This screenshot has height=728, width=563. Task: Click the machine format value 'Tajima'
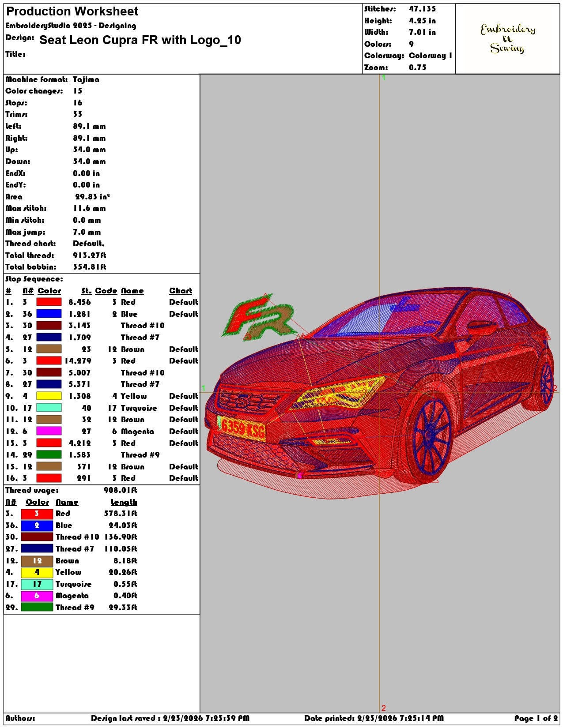[x=86, y=79]
